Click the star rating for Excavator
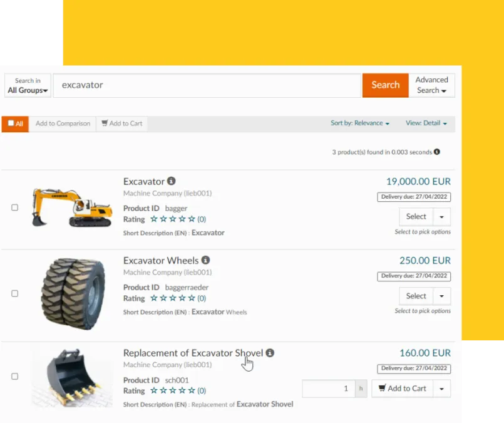Viewport: 504px width, 423px height. (173, 219)
